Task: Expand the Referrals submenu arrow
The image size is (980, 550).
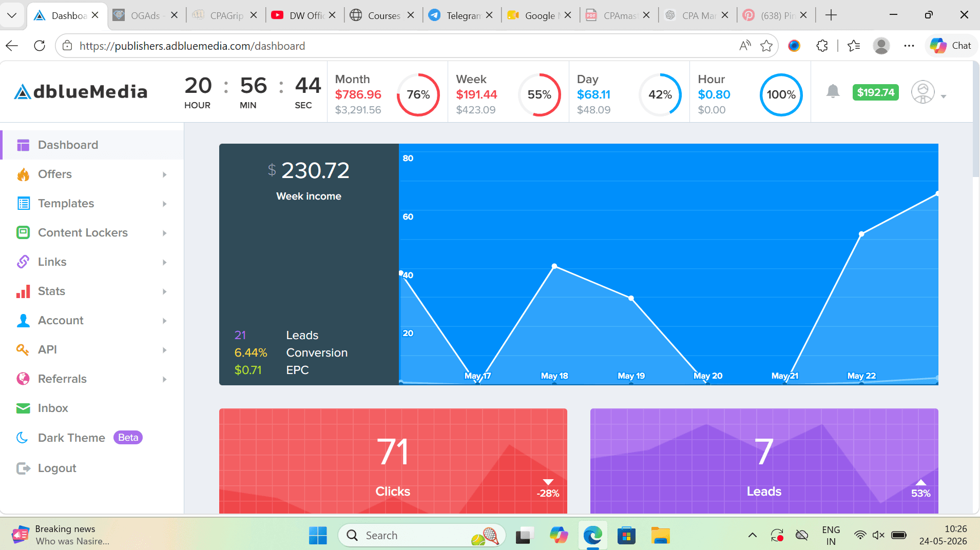Action: 165,380
